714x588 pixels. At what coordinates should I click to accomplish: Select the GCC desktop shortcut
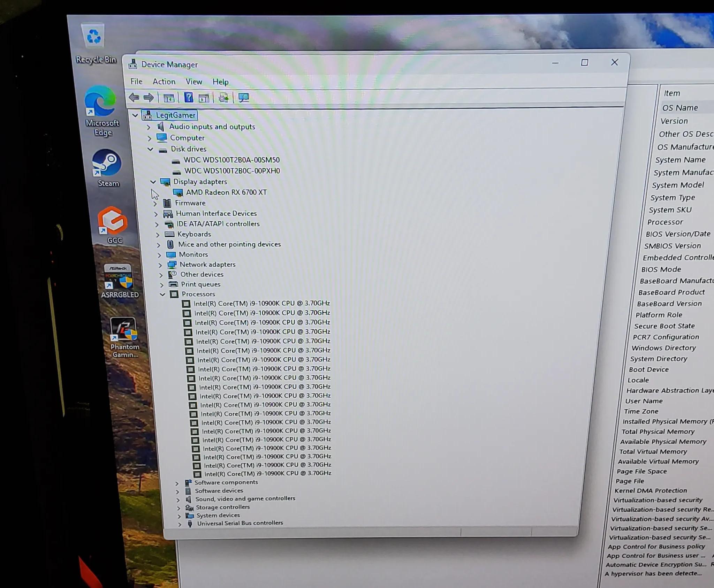point(114,225)
